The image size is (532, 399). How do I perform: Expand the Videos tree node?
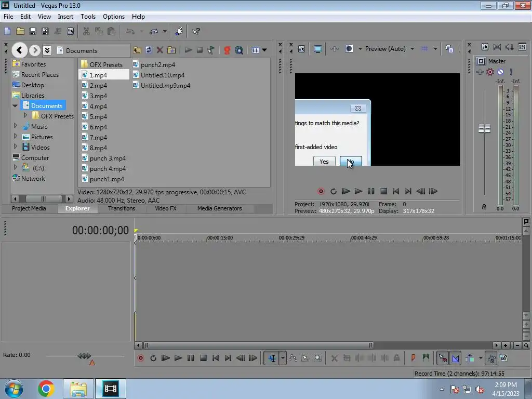click(15, 147)
